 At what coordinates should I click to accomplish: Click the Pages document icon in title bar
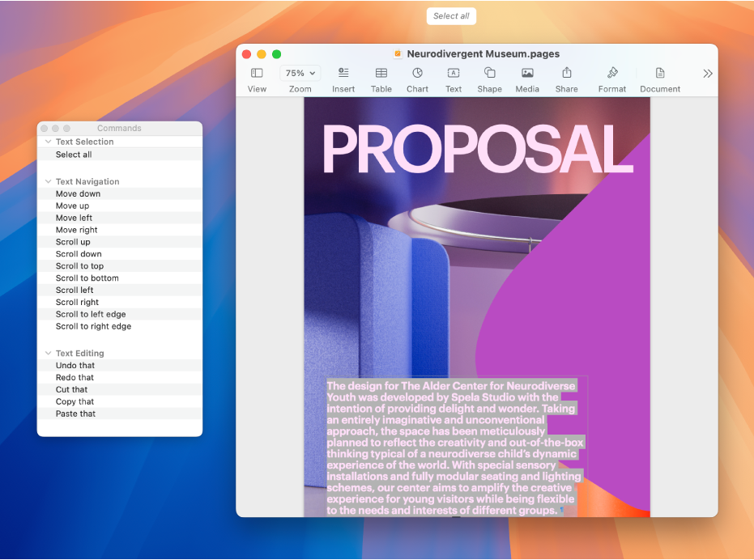398,54
